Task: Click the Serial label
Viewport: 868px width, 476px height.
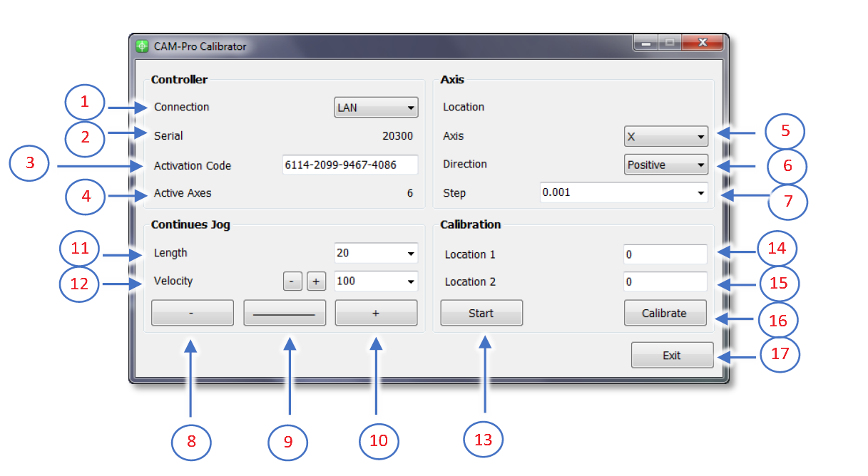Action: pos(168,135)
